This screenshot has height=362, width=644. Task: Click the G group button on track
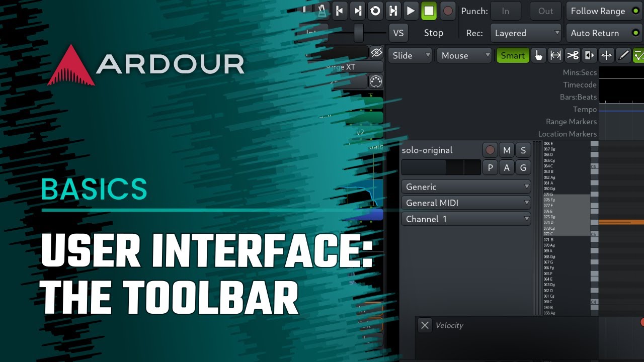[x=523, y=167]
